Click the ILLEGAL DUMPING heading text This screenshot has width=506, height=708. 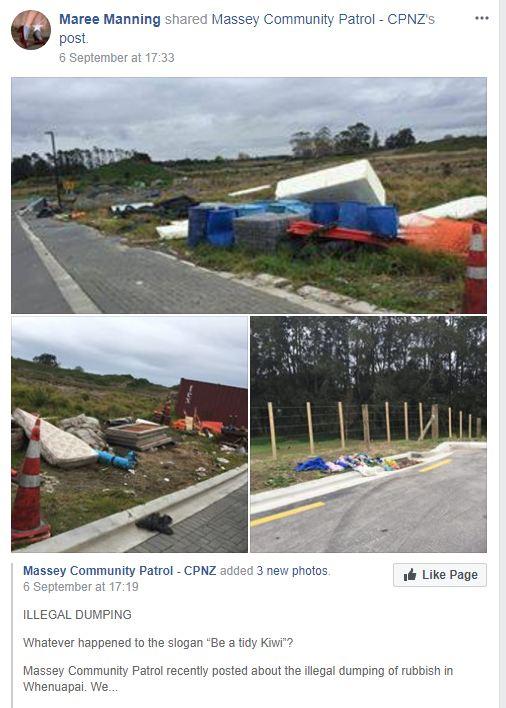pyautogui.click(x=77, y=615)
